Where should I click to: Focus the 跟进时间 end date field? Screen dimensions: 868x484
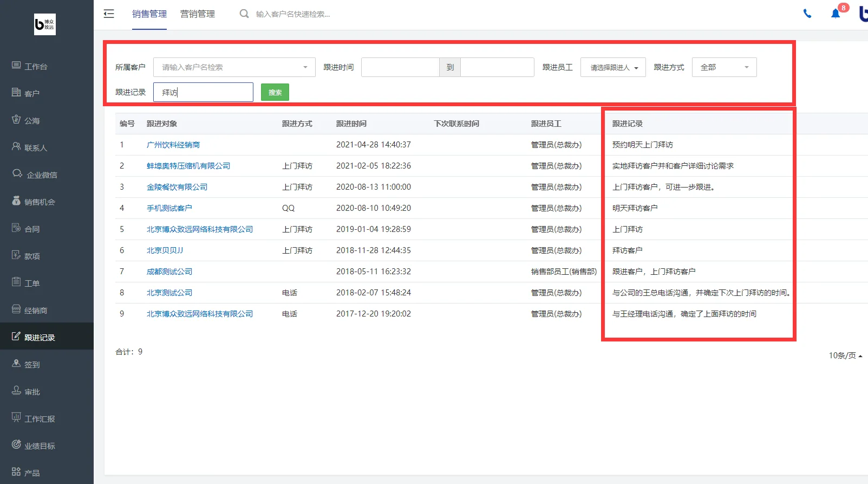pyautogui.click(x=497, y=67)
